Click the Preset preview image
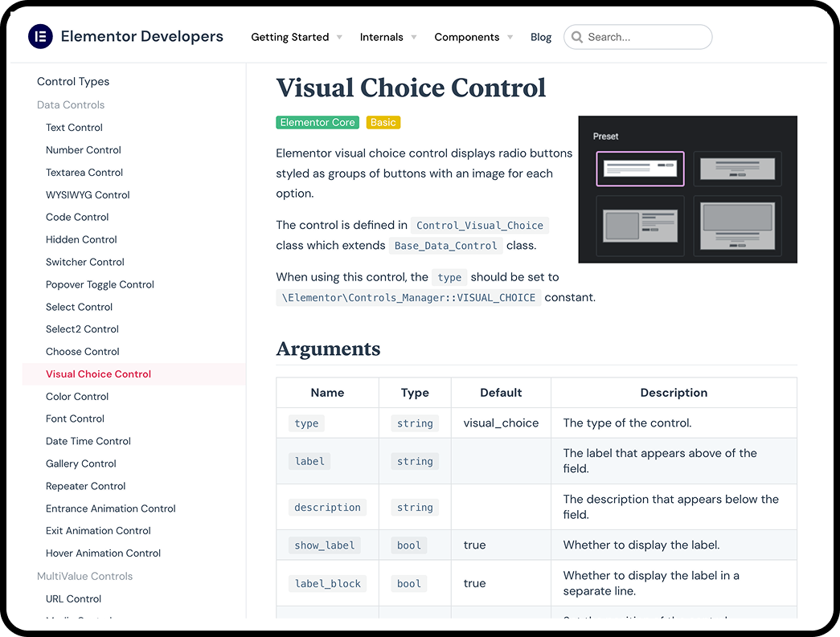The height and width of the screenshot is (637, 840). [x=687, y=190]
